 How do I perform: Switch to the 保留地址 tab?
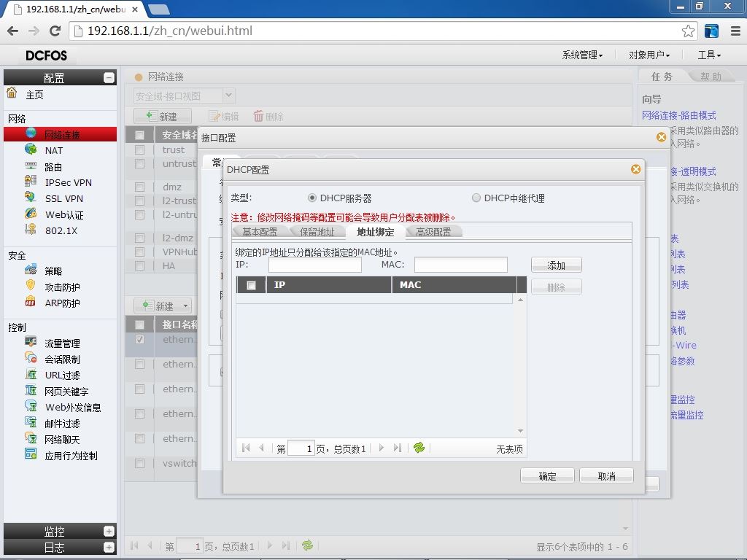pyautogui.click(x=317, y=232)
